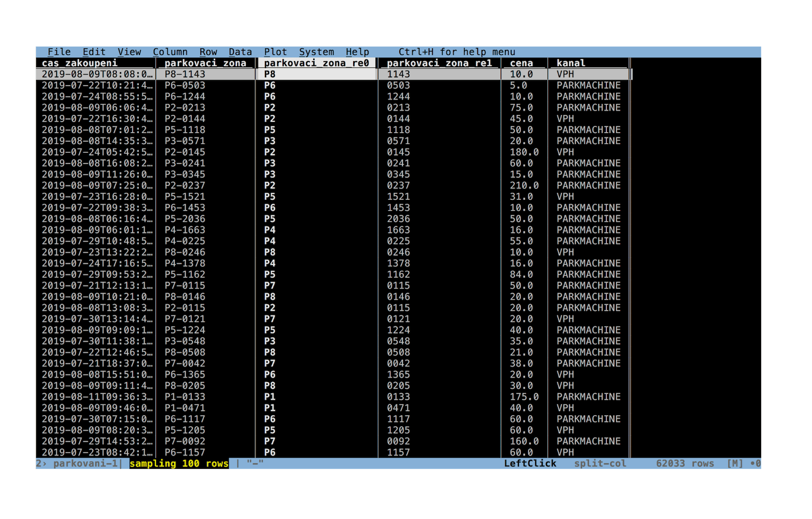Image resolution: width=812 pixels, height=519 pixels.
Task: Select timestamp 2019-07-23T08:42:1…
Action: tap(98, 452)
